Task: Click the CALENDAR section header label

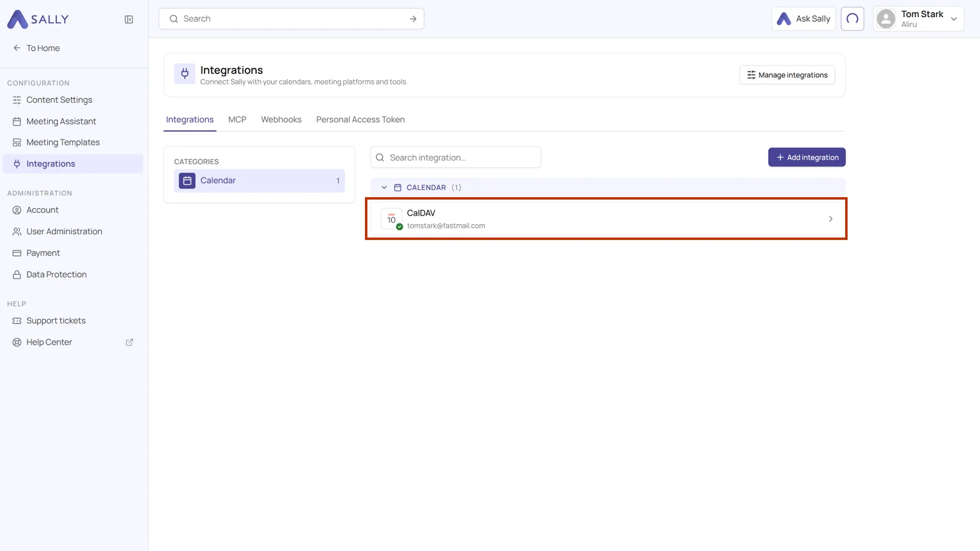Action: 426,187
